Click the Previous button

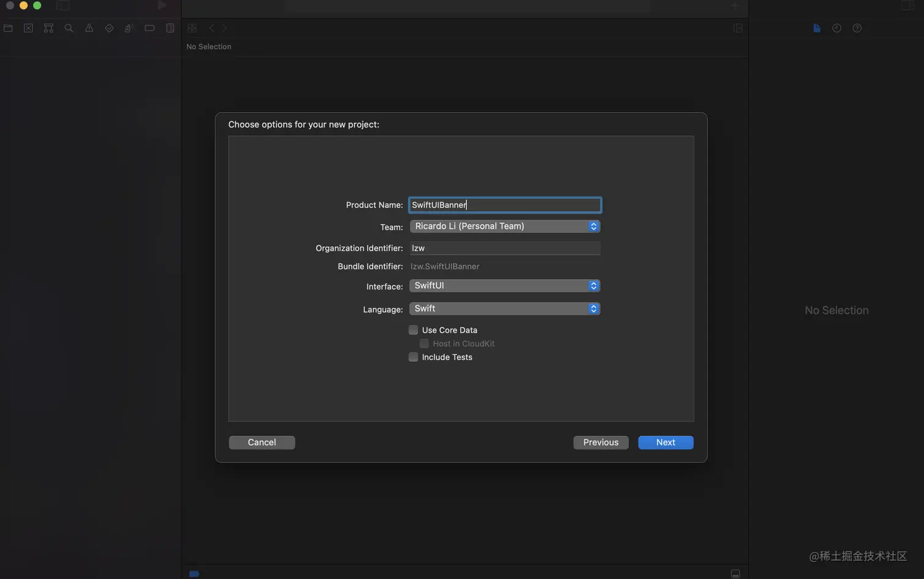pos(601,442)
